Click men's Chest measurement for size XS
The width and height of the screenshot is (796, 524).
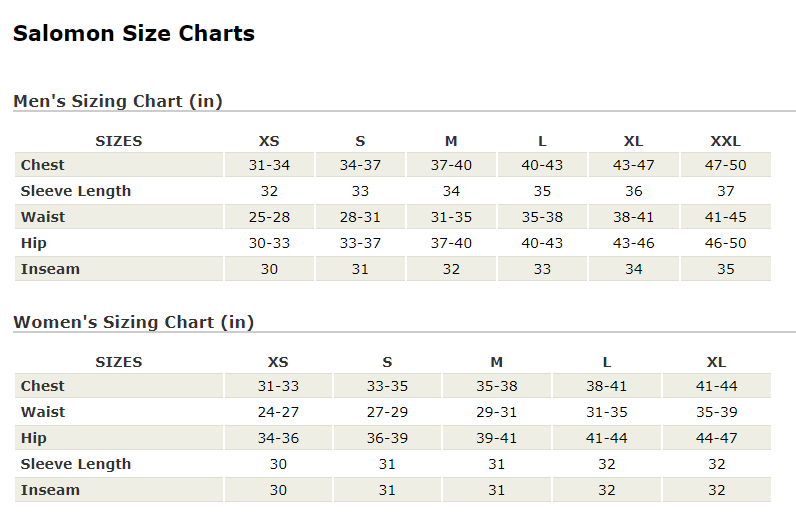269,165
